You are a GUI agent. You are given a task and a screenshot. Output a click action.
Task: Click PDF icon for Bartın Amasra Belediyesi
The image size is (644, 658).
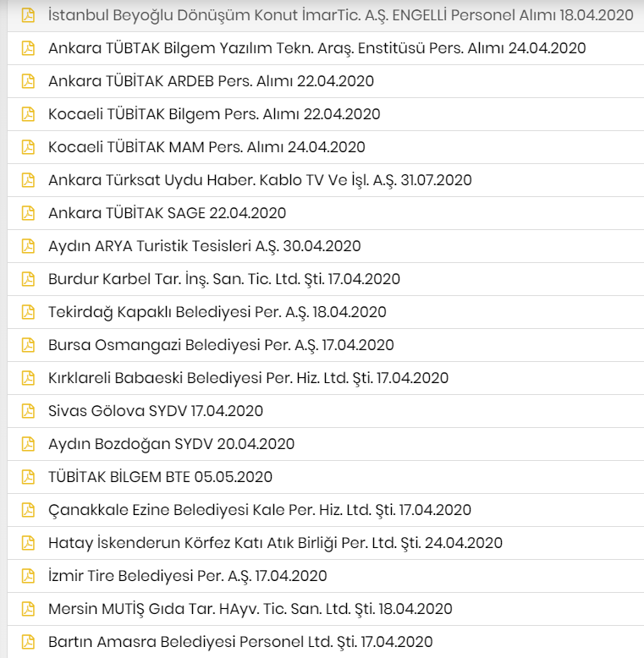point(28,642)
